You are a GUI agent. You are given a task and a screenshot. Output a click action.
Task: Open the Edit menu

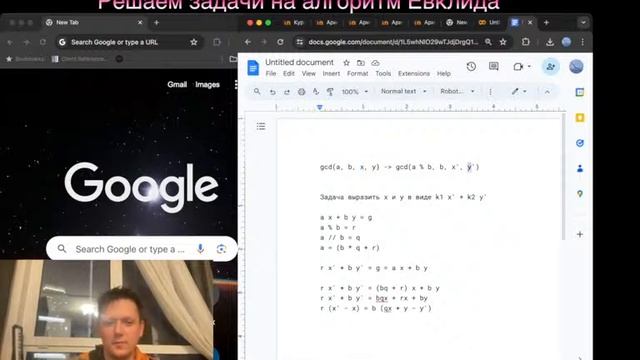289,73
